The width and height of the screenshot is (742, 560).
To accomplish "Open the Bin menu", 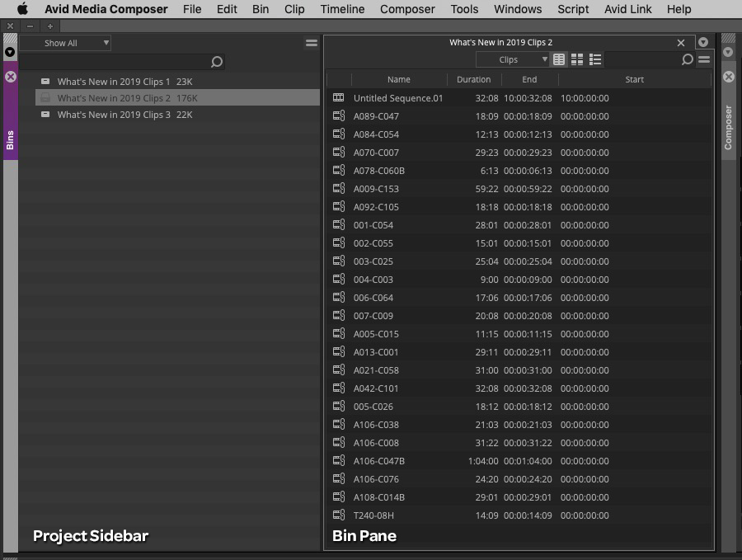I will [x=261, y=9].
